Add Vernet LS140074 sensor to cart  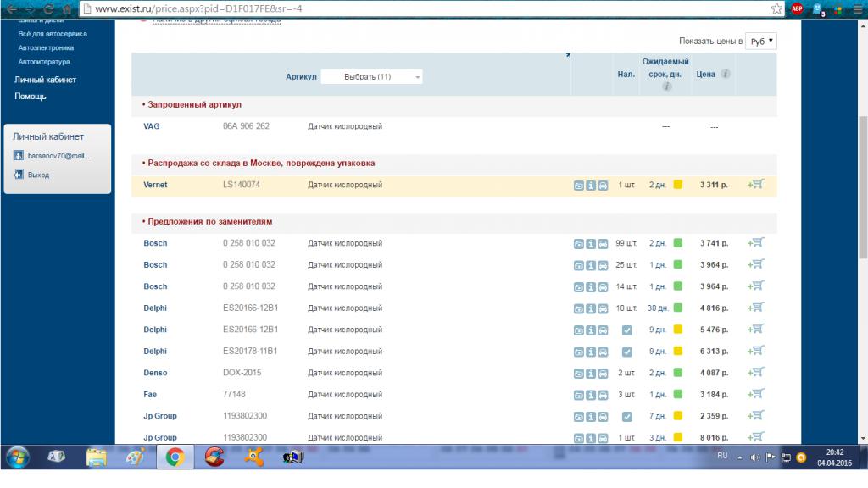coord(756,184)
